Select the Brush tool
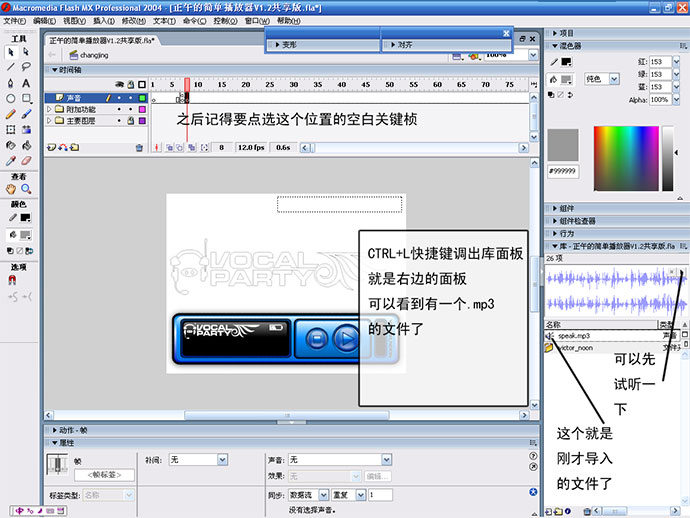Image resolution: width=690 pixels, height=518 pixels. [26, 114]
